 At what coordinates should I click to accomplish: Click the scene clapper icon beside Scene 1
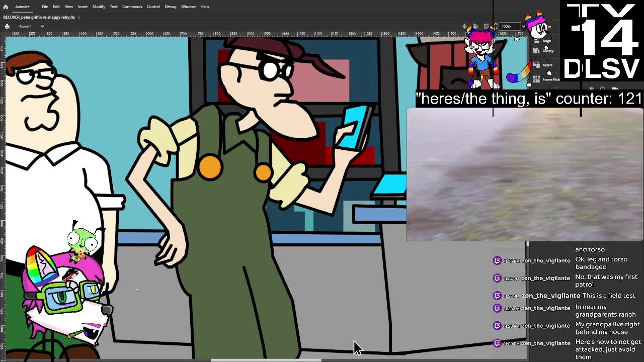click(8, 26)
